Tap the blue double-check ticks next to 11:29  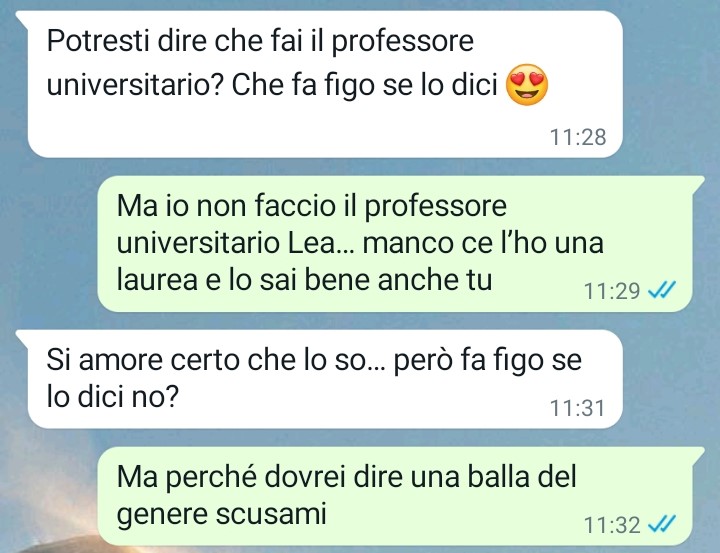pyautogui.click(x=661, y=290)
